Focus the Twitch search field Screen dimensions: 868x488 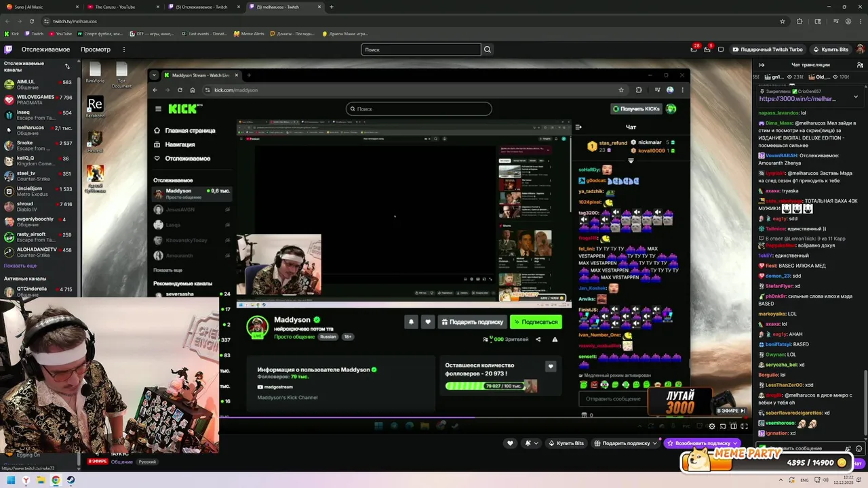click(x=420, y=49)
